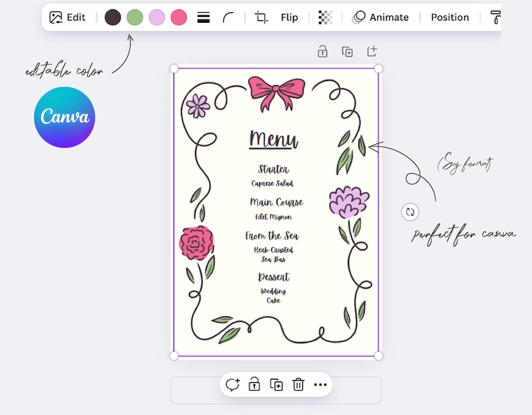The image size is (532, 415).
Task: Click duplicate icon in floating toolbar
Action: pyautogui.click(x=276, y=385)
